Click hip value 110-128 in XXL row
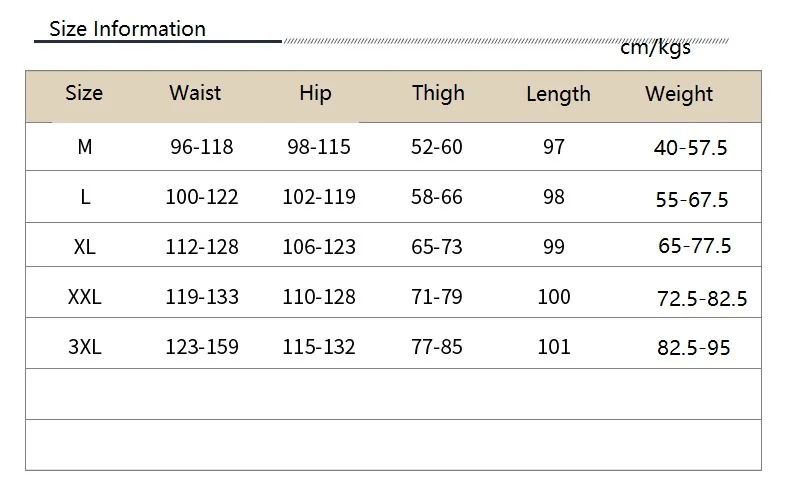The width and height of the screenshot is (790, 486). point(319,297)
